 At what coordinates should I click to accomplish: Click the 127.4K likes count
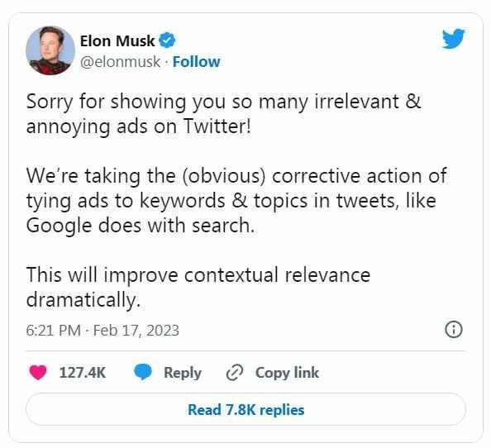(83, 373)
